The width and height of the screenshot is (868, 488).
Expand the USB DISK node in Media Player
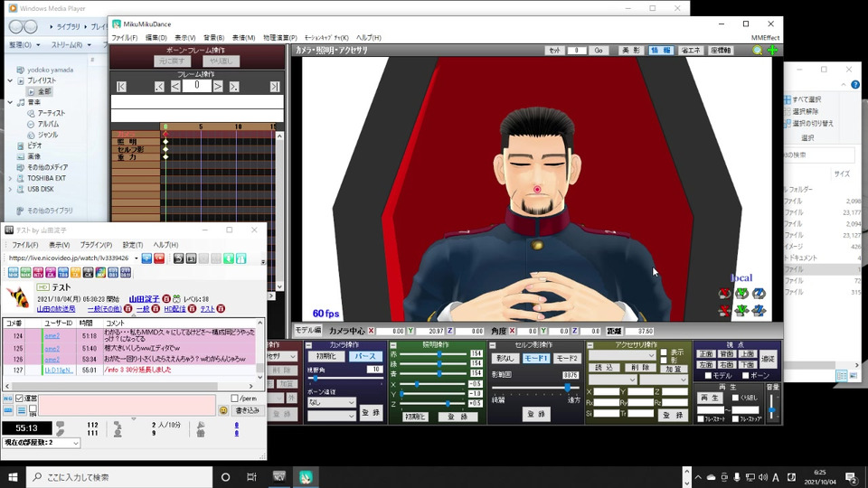(10, 189)
